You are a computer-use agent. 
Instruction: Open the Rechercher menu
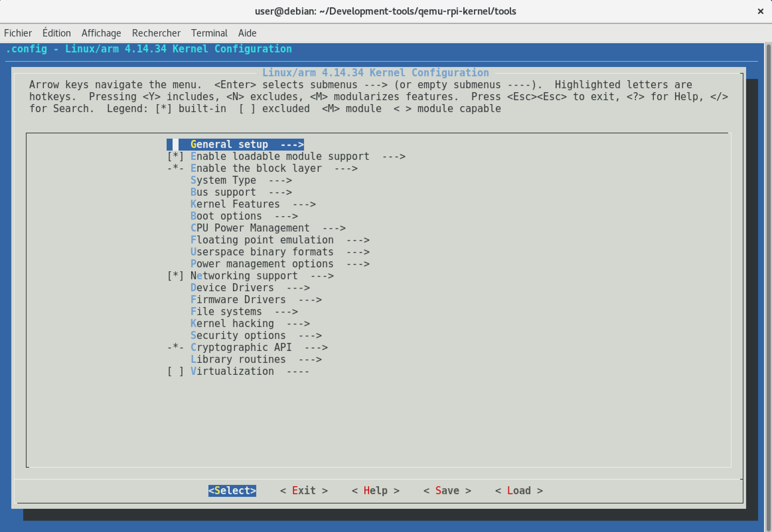[156, 33]
